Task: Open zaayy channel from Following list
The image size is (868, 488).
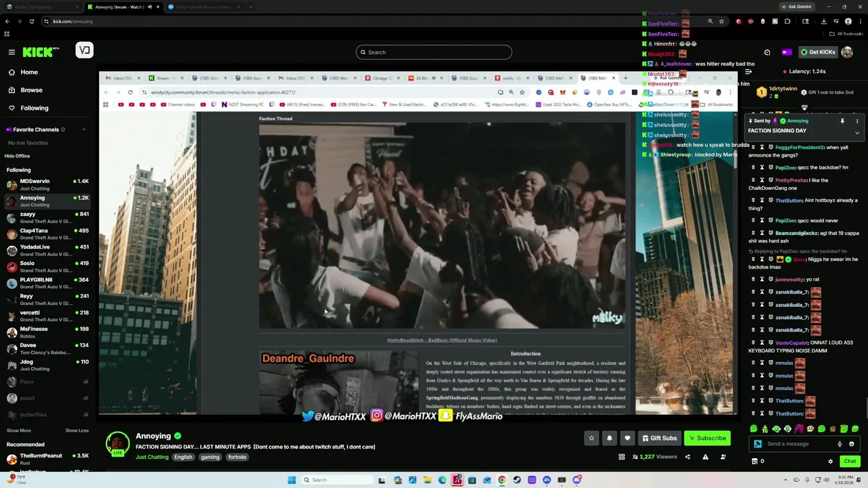Action: point(46,217)
